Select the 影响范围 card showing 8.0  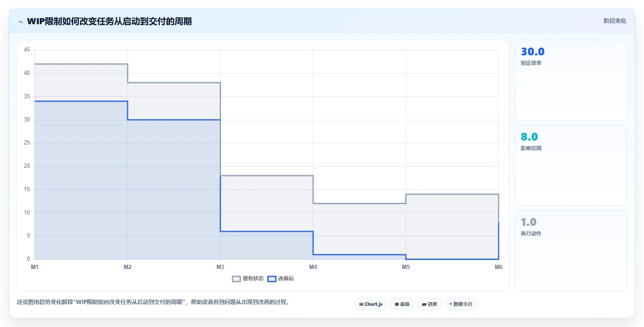pos(570,165)
